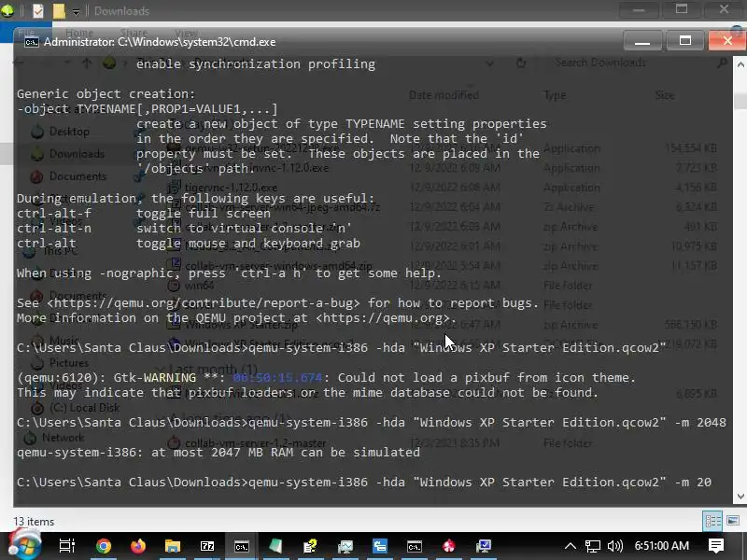Open the red icon app in the taskbar
Viewport: 747px width, 560px height.
(x=449, y=546)
